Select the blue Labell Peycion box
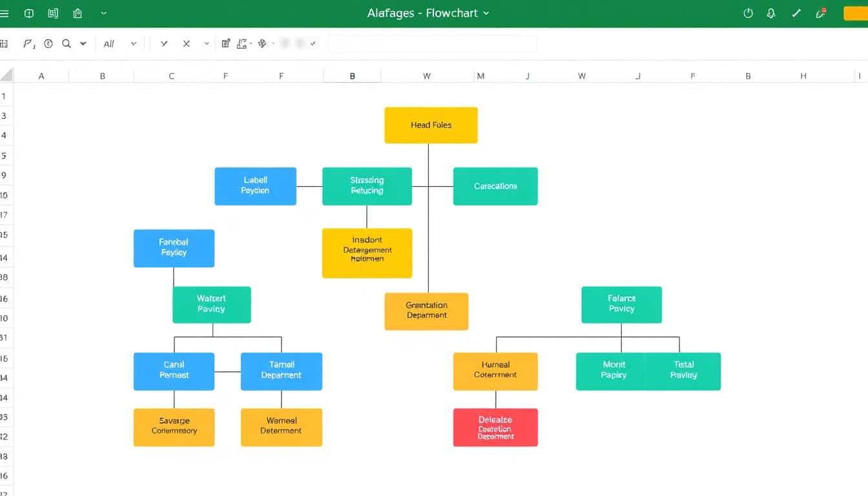This screenshot has width=868, height=496. click(x=255, y=186)
